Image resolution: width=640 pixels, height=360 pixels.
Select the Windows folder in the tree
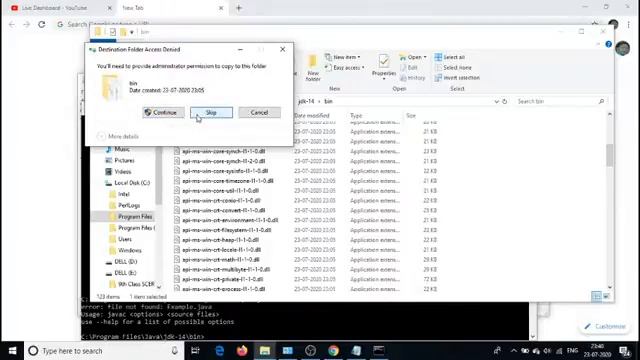coord(125,250)
